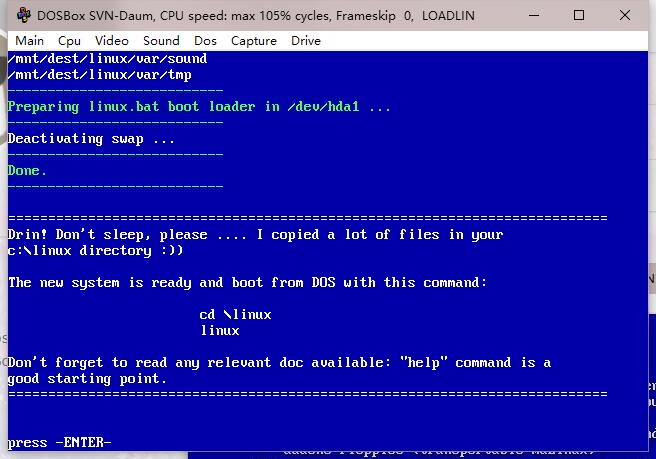Open the Sound menu

coord(161,40)
